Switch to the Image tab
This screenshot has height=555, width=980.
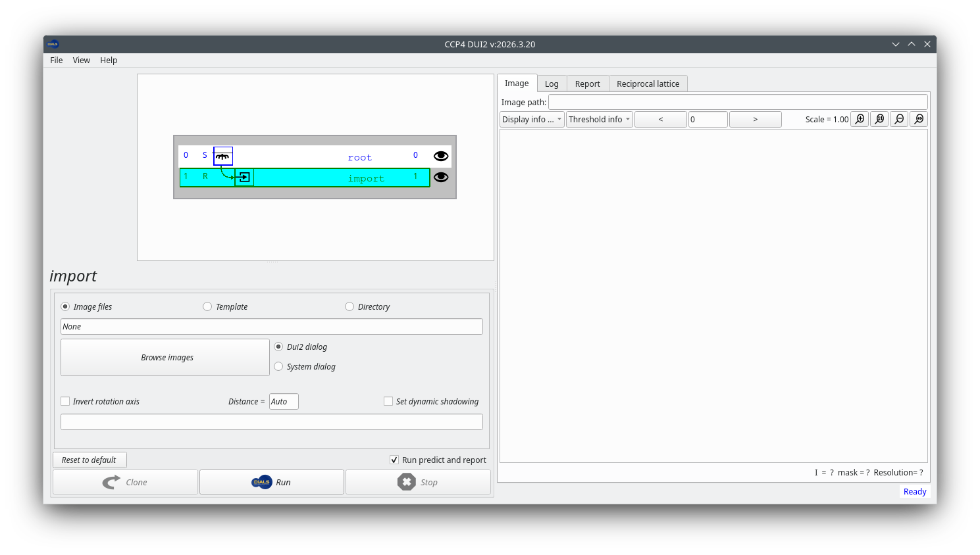517,83
